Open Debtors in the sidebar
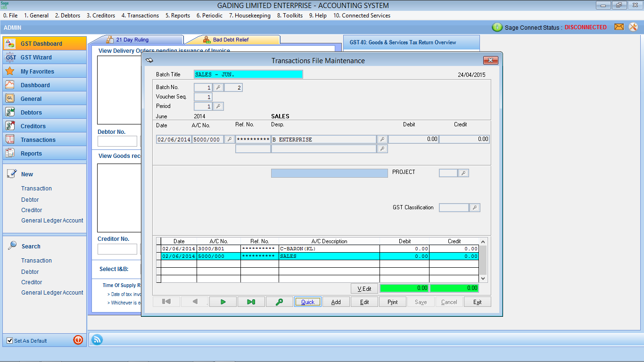644x362 pixels. [x=45, y=112]
